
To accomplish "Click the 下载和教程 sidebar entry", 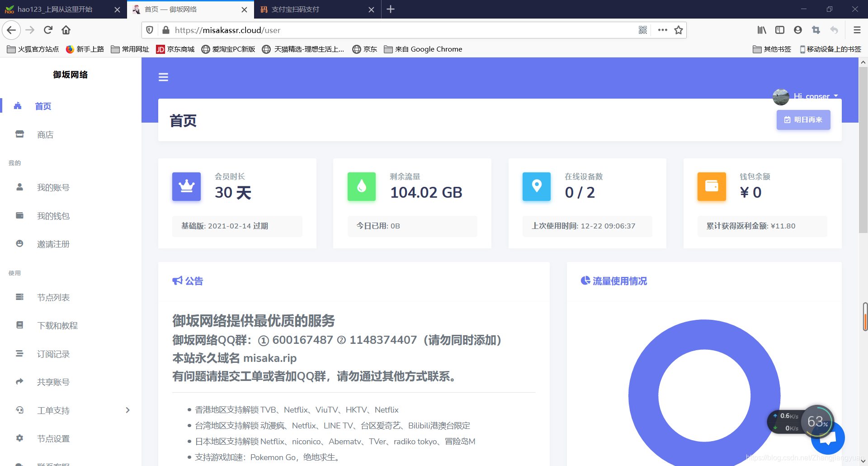I will pyautogui.click(x=57, y=325).
